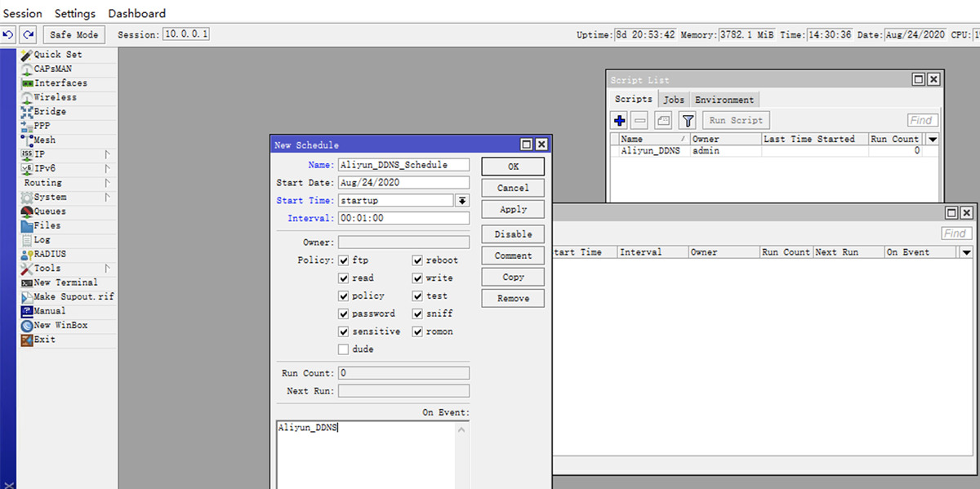The height and width of the screenshot is (489, 980).
Task: Click the undo arrow icon in toolbar
Action: click(8, 35)
